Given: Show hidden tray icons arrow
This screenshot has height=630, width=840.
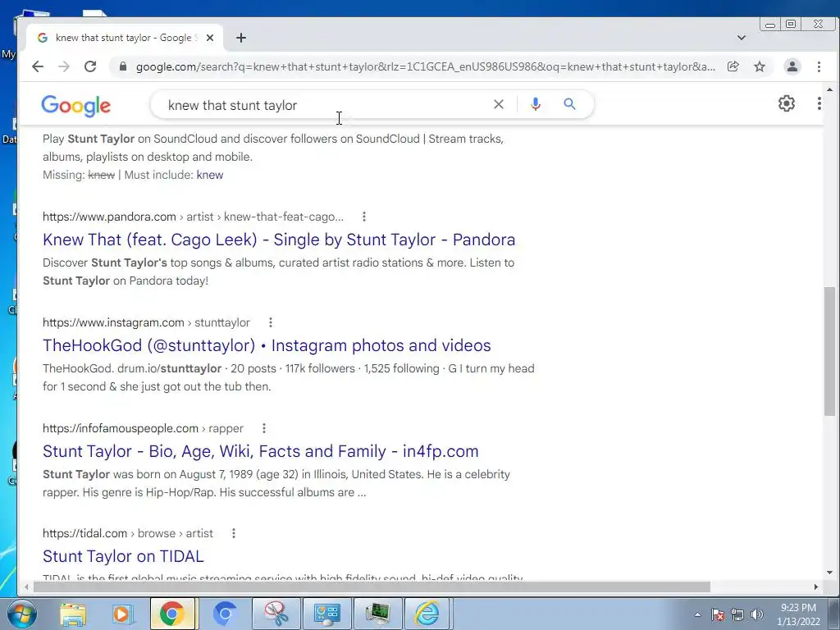Looking at the screenshot, I should click(x=697, y=614).
